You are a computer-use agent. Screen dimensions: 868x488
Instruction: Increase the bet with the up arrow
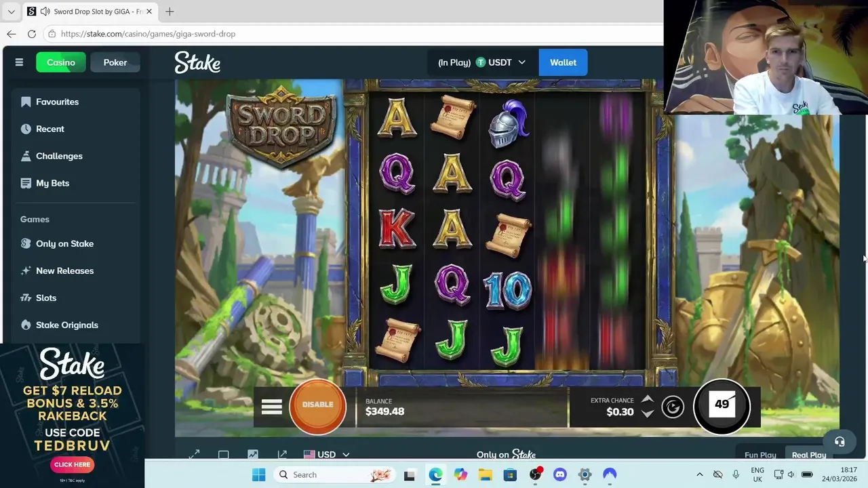[x=648, y=399]
